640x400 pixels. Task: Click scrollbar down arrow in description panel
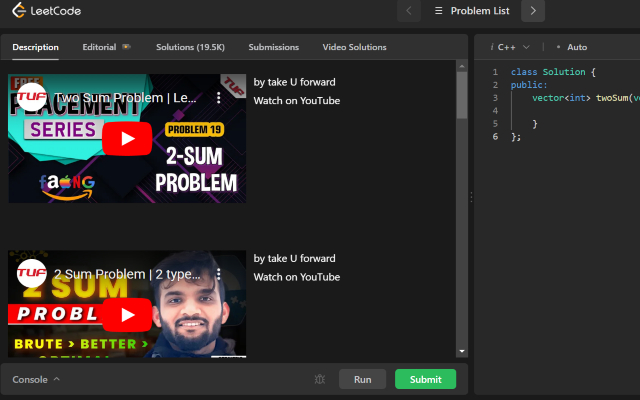point(462,351)
